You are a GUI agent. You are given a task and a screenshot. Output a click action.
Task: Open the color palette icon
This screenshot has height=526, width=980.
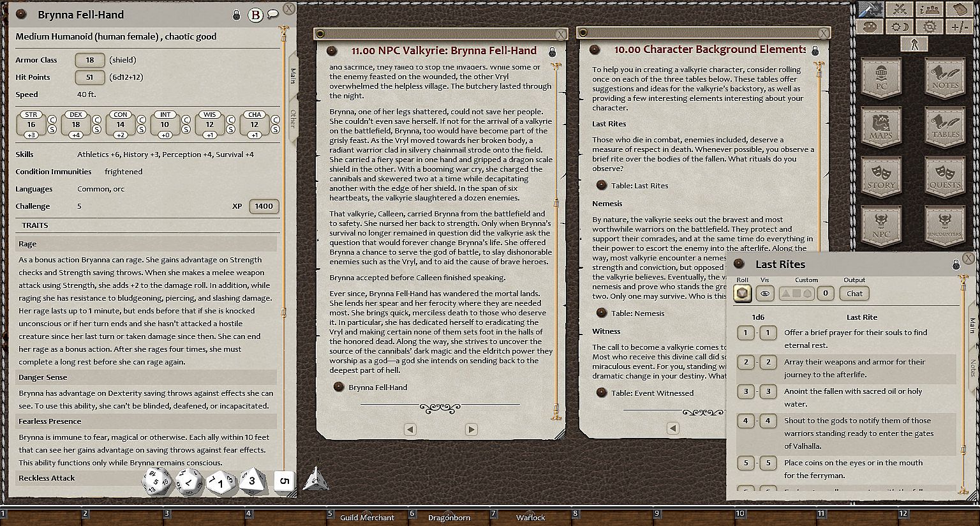[871, 27]
